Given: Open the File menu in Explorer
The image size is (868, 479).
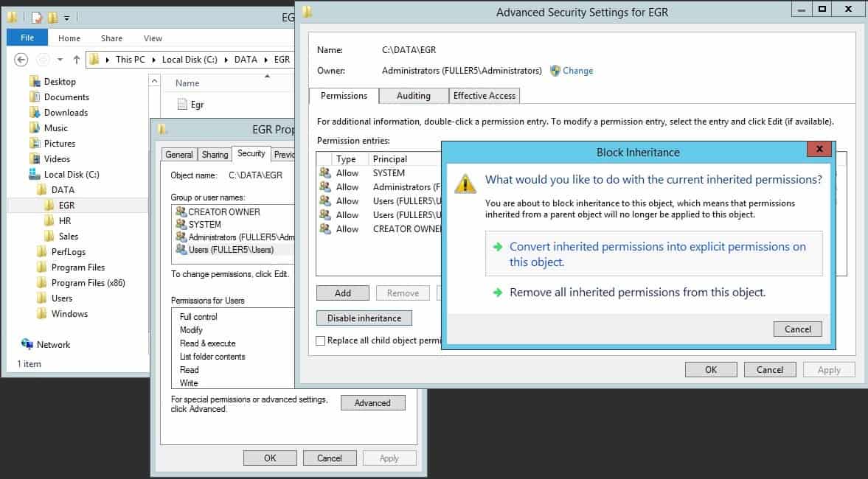Looking at the screenshot, I should (x=27, y=38).
